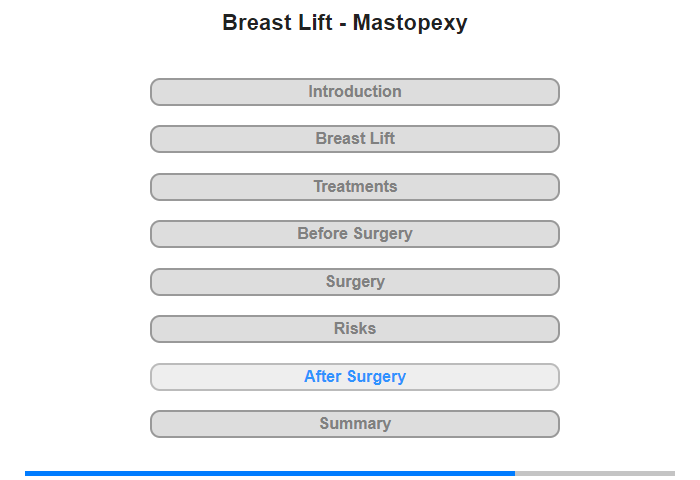Click the blue filled progress bar portion
The height and width of the screenshot is (480, 700).
[270, 473]
